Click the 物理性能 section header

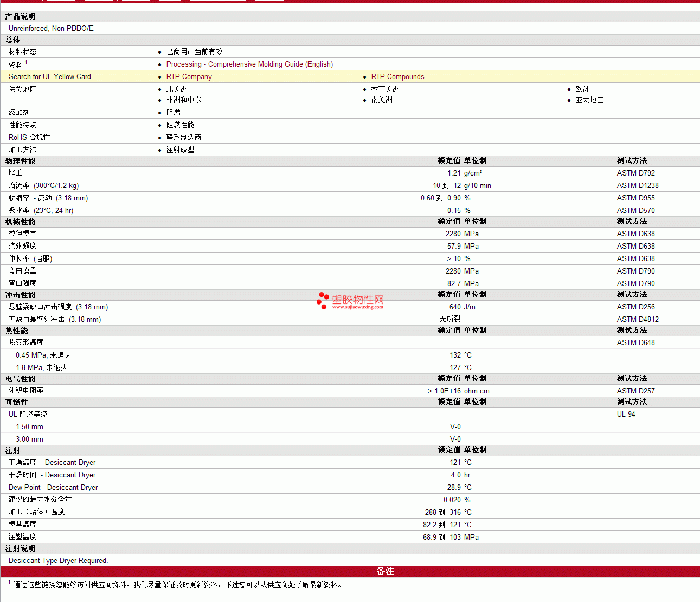[20, 161]
